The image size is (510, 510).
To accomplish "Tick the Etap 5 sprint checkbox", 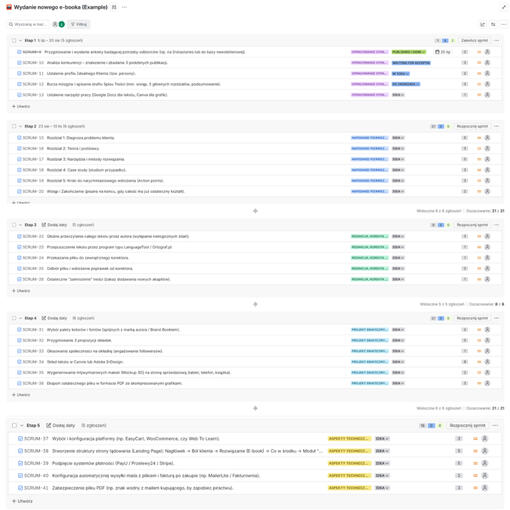I will click(x=14, y=426).
